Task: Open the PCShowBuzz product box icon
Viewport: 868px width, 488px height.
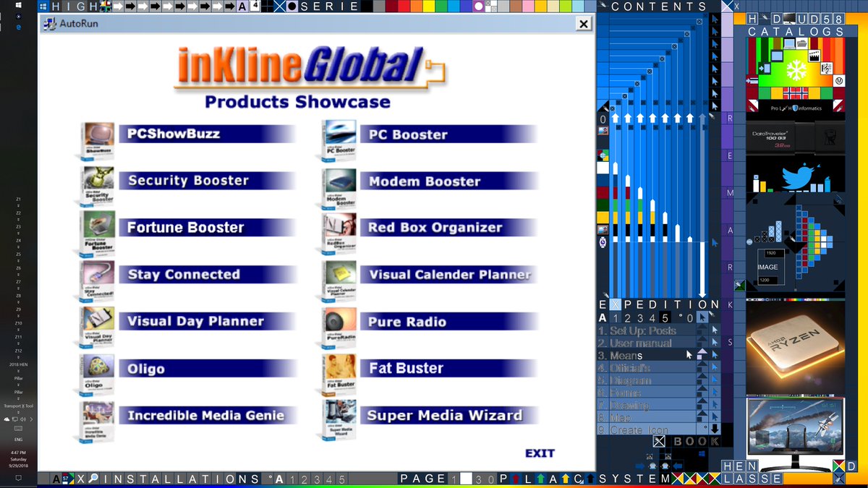Action: (97, 140)
